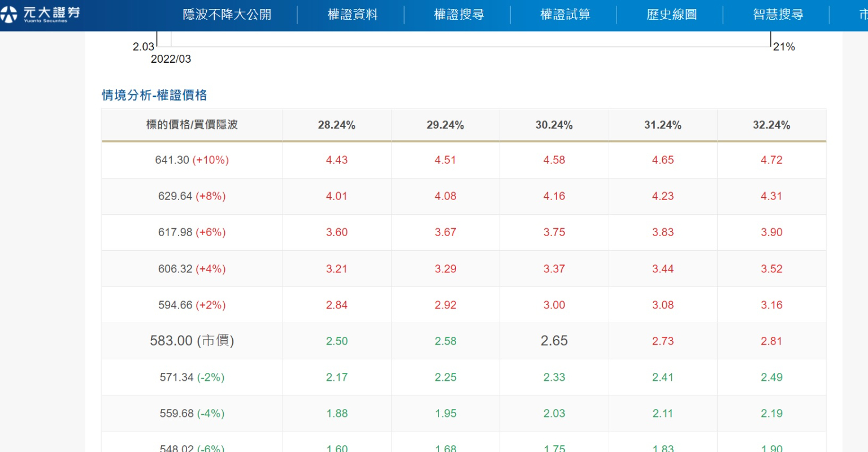This screenshot has height=452, width=868.
Task: Open the 權證資料 menu item
Action: click(352, 15)
